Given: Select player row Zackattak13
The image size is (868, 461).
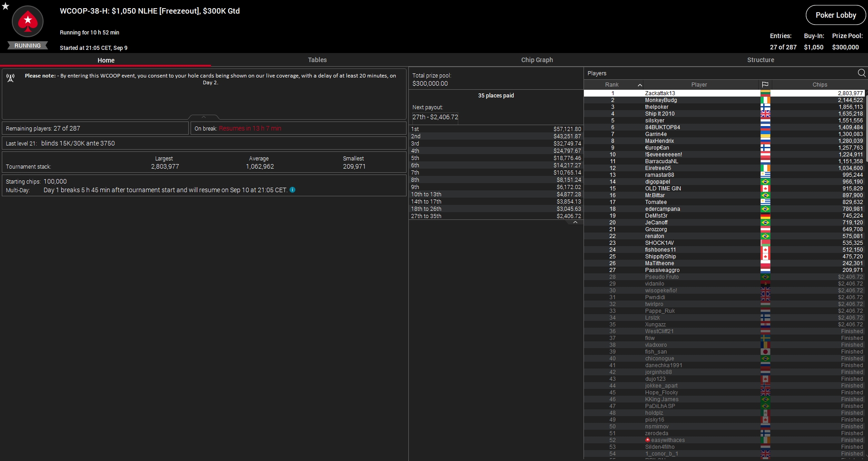Looking at the screenshot, I should pos(724,93).
